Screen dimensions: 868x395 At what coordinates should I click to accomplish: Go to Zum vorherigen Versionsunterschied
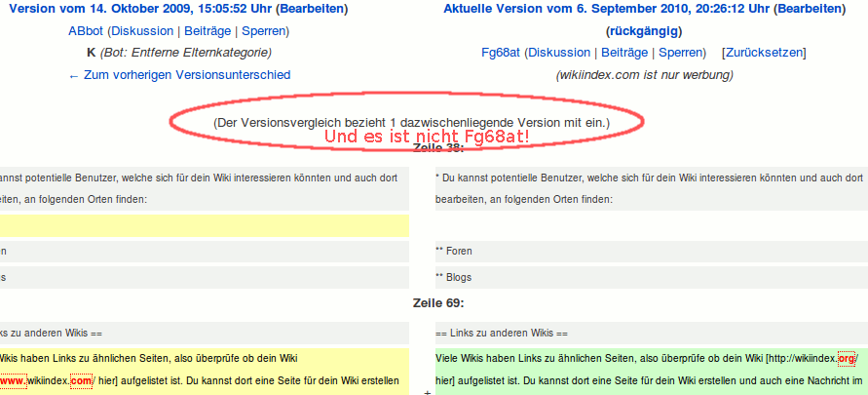[x=179, y=75]
